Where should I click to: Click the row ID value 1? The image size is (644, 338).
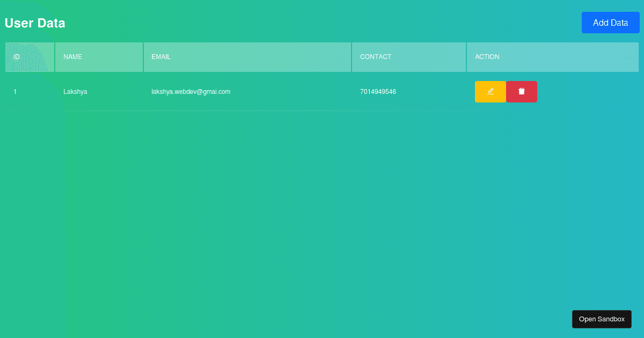click(x=15, y=92)
